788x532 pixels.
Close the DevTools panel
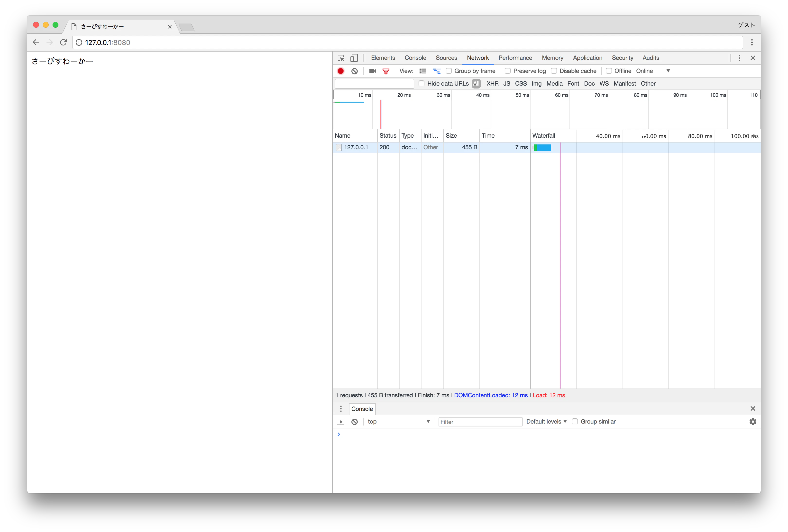pyautogui.click(x=753, y=58)
